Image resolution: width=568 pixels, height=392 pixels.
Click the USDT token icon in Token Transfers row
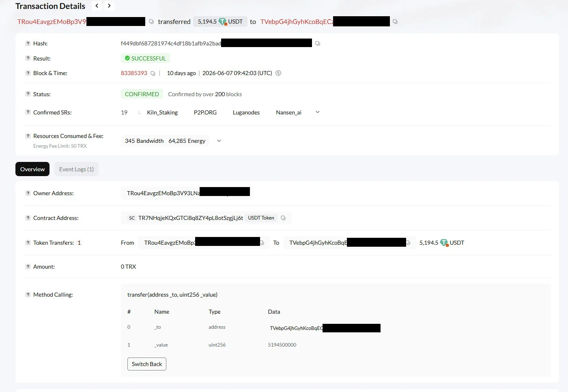click(x=444, y=243)
